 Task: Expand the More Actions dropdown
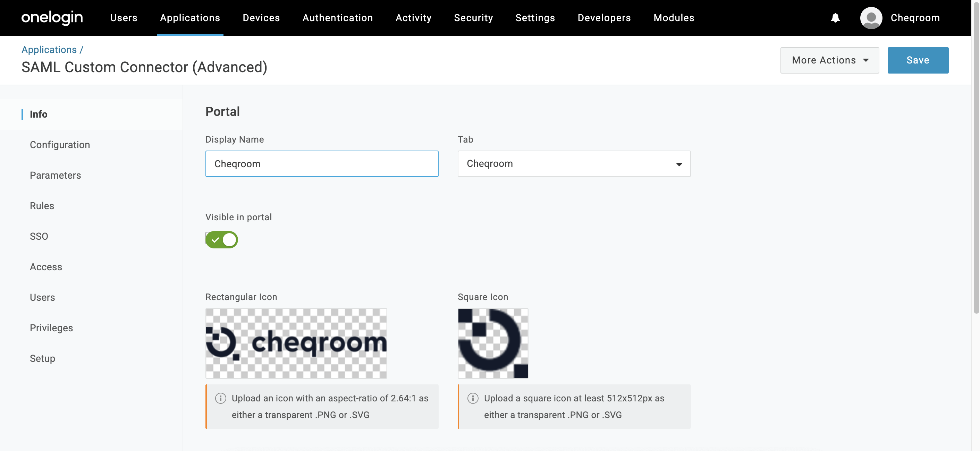pos(829,60)
